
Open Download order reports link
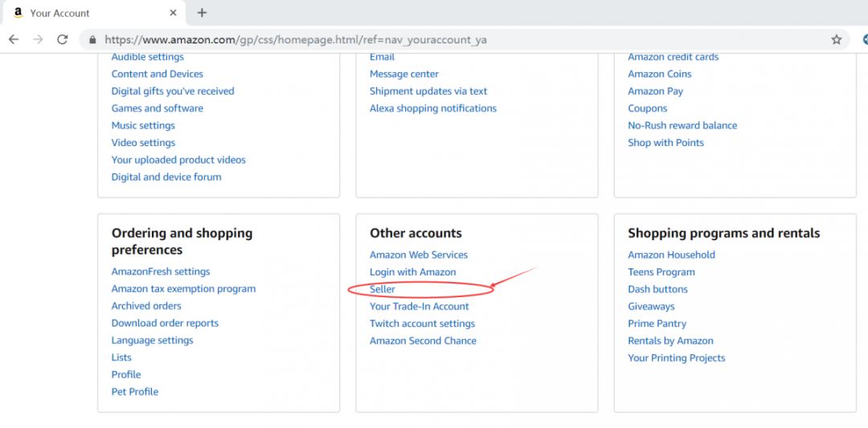coord(165,323)
